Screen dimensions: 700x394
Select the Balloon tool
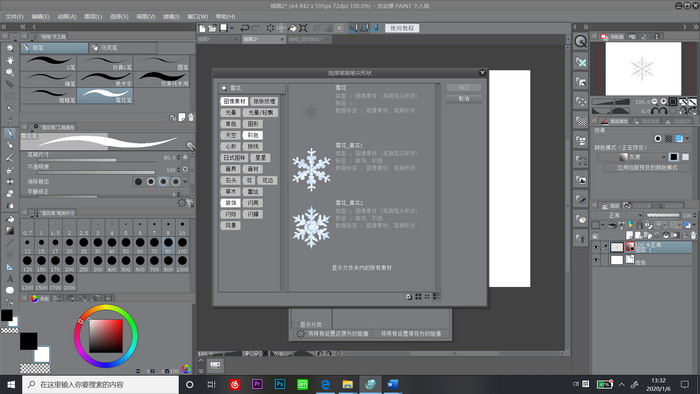(x=9, y=290)
